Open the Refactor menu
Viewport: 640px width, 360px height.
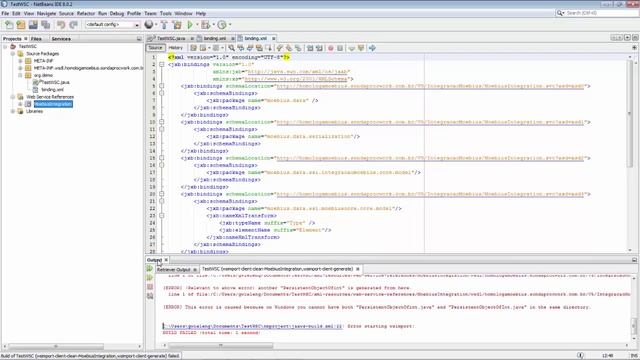click(x=86, y=13)
